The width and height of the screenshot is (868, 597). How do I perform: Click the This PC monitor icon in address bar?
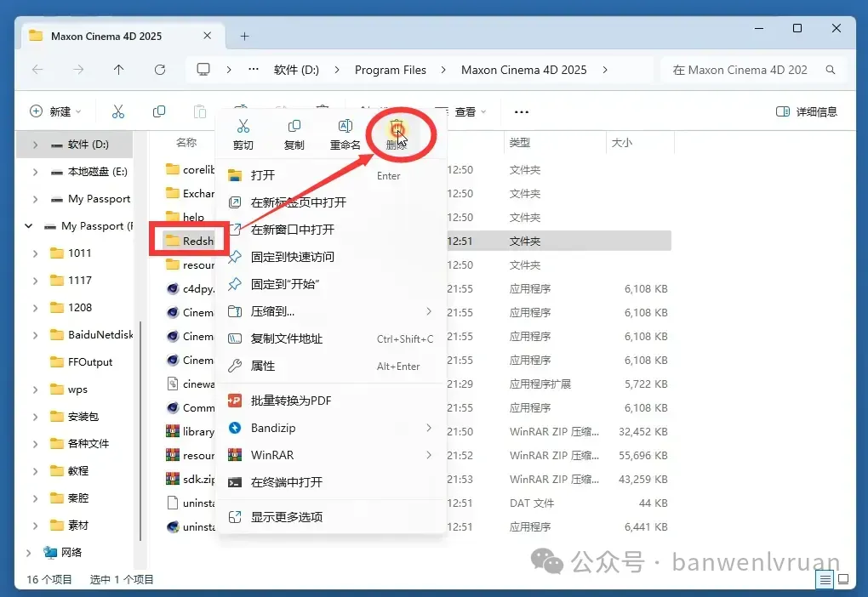[203, 70]
